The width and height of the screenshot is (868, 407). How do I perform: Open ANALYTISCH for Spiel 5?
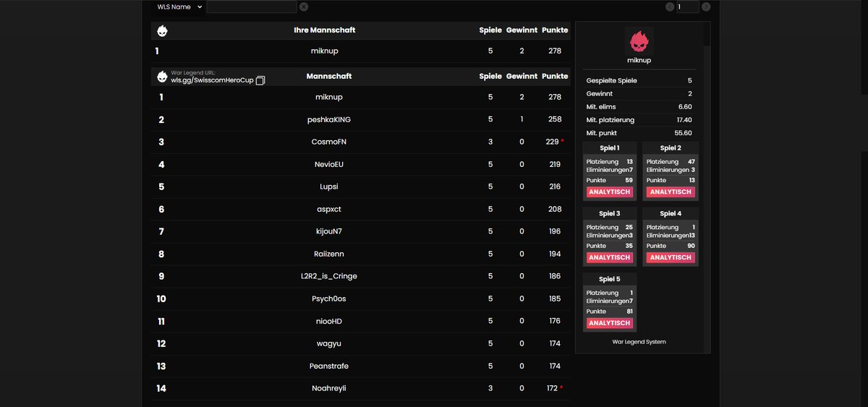click(610, 323)
